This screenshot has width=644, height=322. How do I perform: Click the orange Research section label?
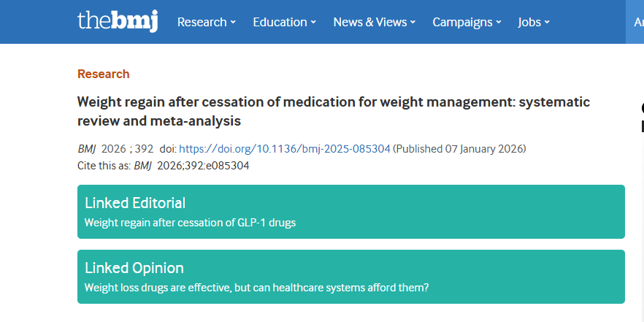[x=103, y=74]
